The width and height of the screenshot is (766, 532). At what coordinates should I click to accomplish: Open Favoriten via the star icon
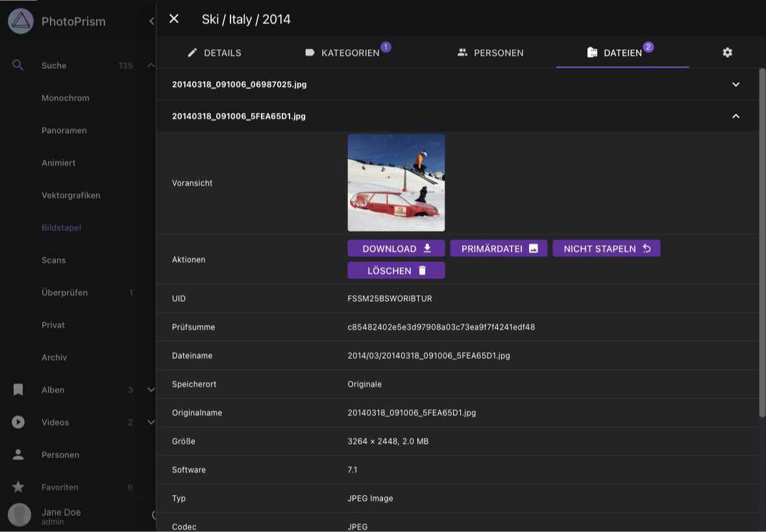click(x=18, y=487)
